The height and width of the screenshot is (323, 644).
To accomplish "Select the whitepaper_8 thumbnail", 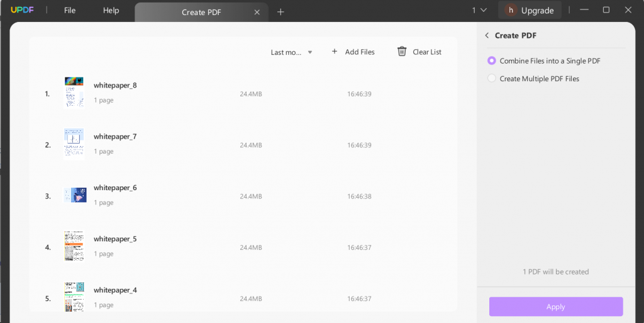I will point(74,93).
